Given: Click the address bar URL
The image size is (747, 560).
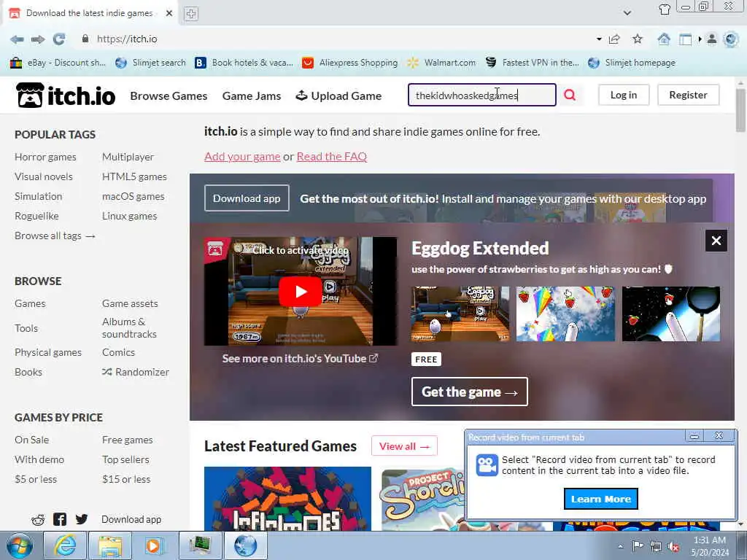Looking at the screenshot, I should (127, 39).
